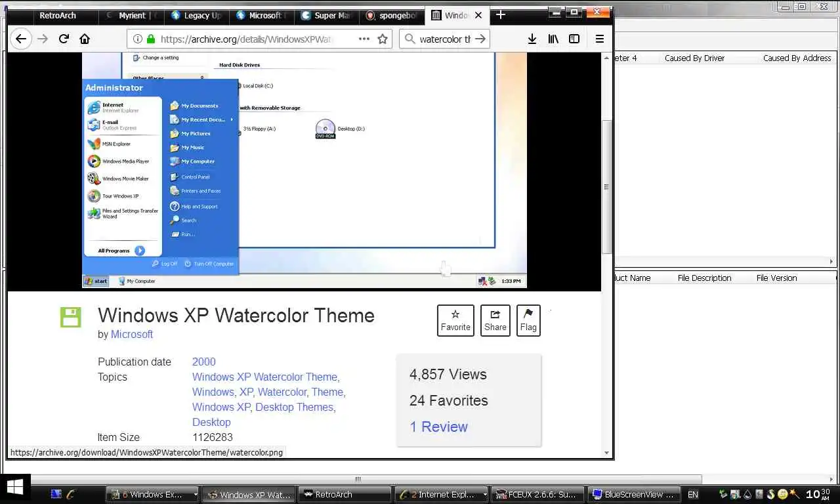The width and height of the screenshot is (840, 504).
Task: Open the 2000 publication date link
Action: (x=204, y=362)
